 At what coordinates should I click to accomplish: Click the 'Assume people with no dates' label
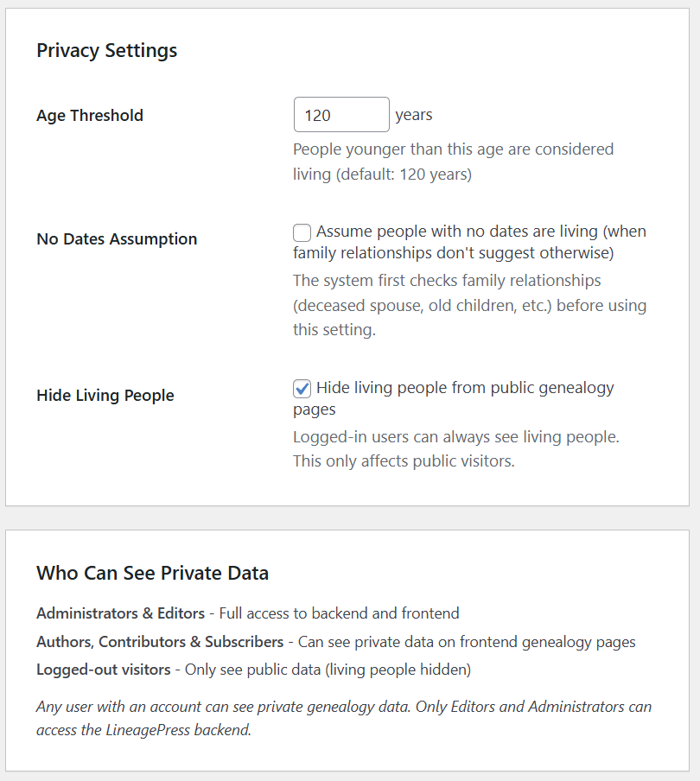480,232
